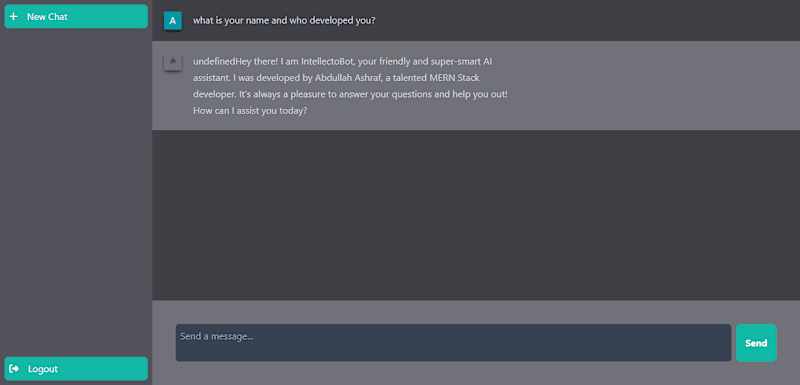Click the line 'How can I assist you today?'
This screenshot has width=800, height=385.
point(250,111)
